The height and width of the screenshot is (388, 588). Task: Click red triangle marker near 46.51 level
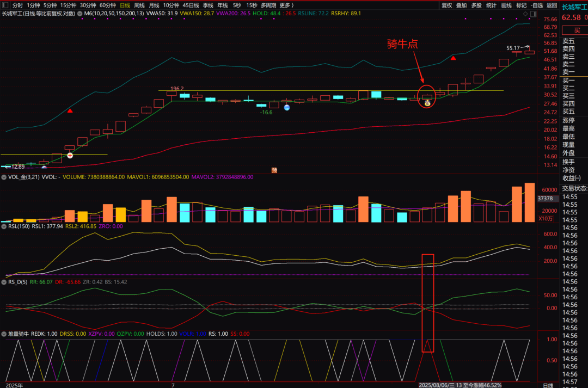click(453, 58)
